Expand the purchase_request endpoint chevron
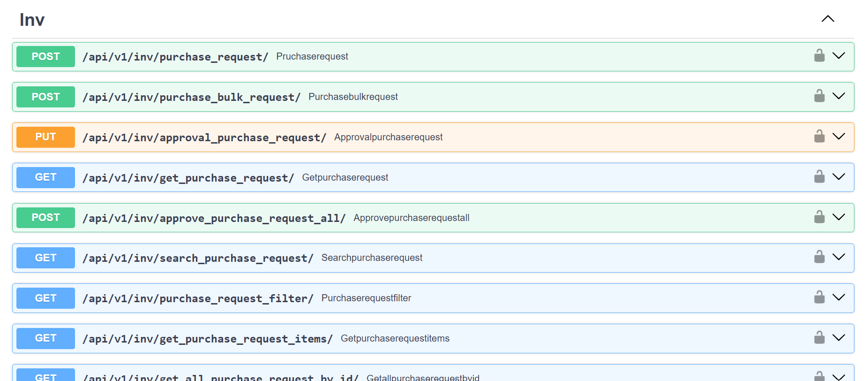 tap(838, 56)
